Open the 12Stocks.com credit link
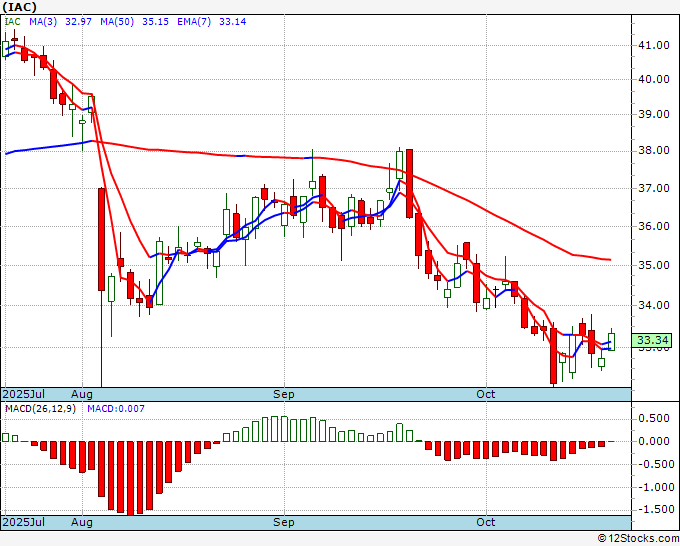The height and width of the screenshot is (546, 680). pos(638,539)
